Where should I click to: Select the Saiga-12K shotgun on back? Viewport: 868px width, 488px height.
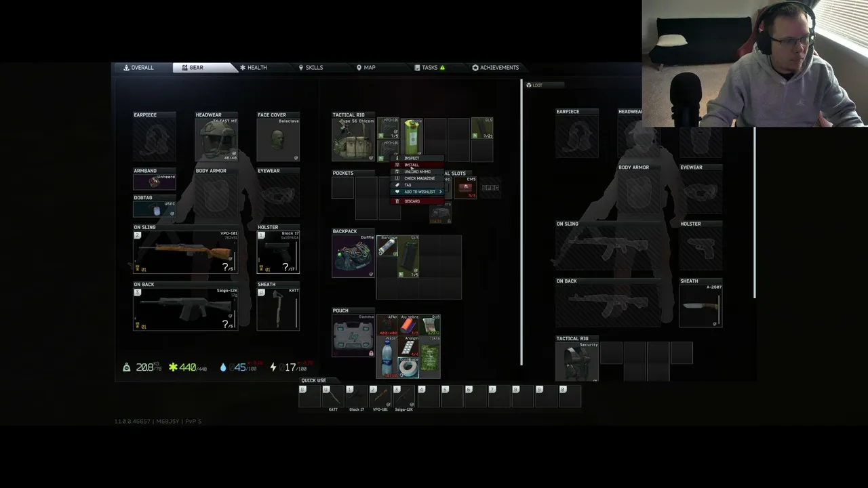(186, 309)
